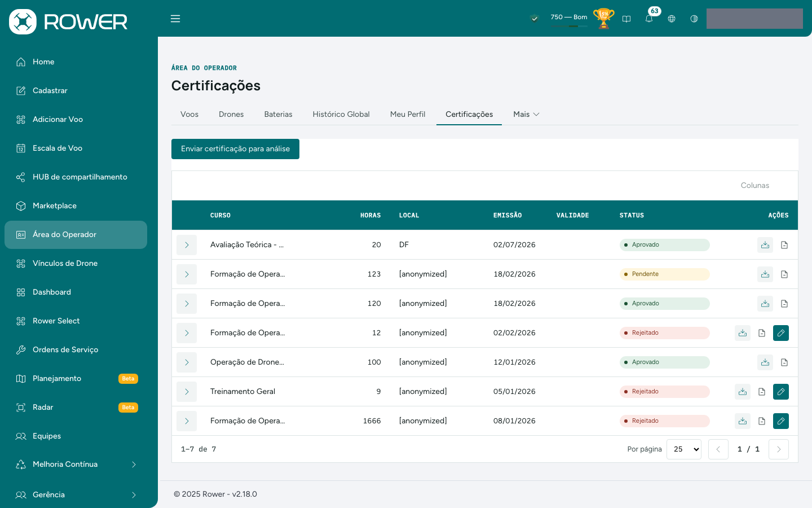Click the Rower logo
812x508 pixels.
[68, 21]
